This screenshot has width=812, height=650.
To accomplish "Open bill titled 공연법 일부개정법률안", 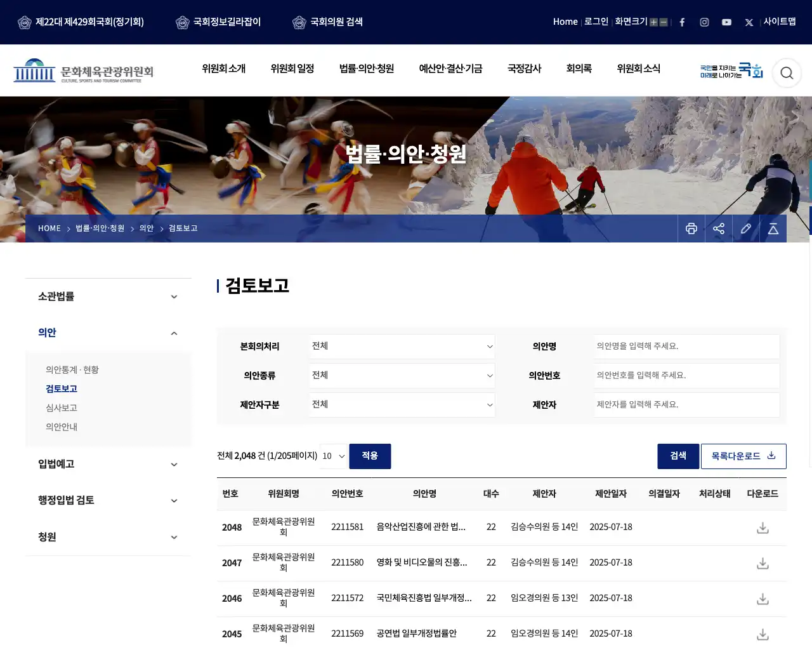I will (x=417, y=633).
